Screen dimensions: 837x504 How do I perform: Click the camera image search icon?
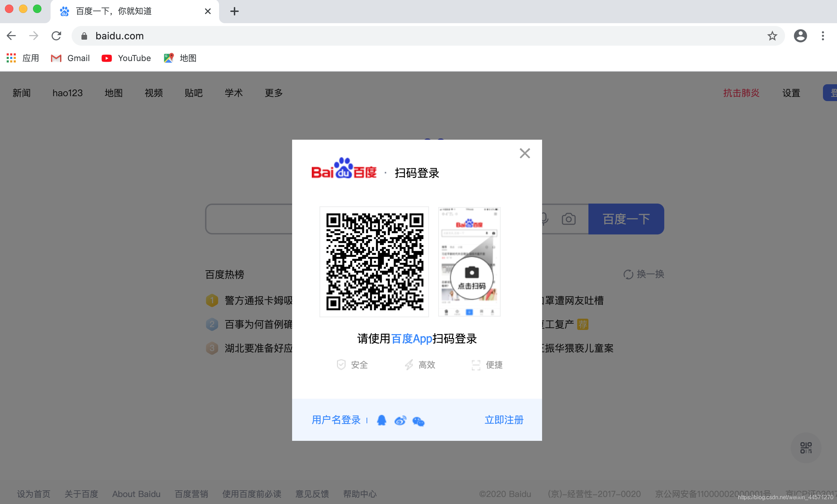click(x=568, y=219)
